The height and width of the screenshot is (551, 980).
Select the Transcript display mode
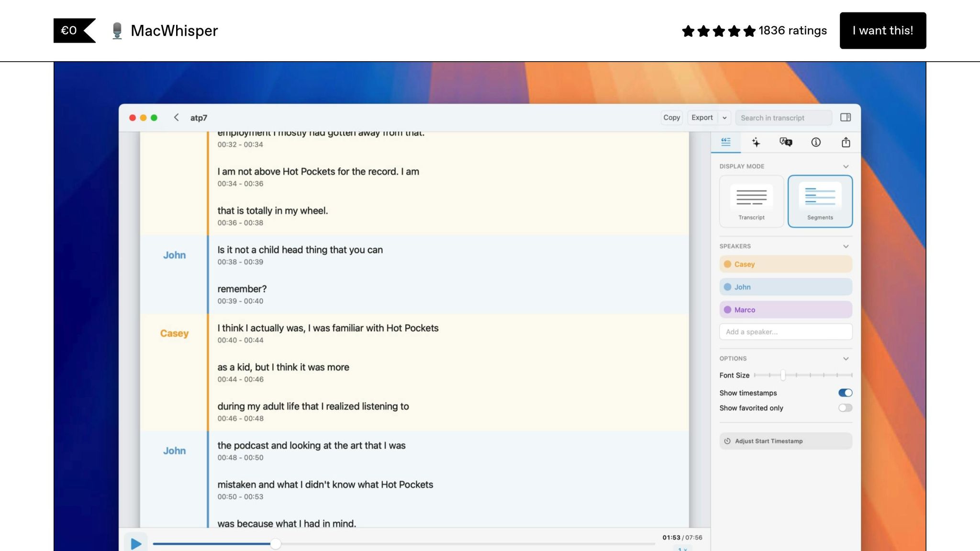click(751, 201)
